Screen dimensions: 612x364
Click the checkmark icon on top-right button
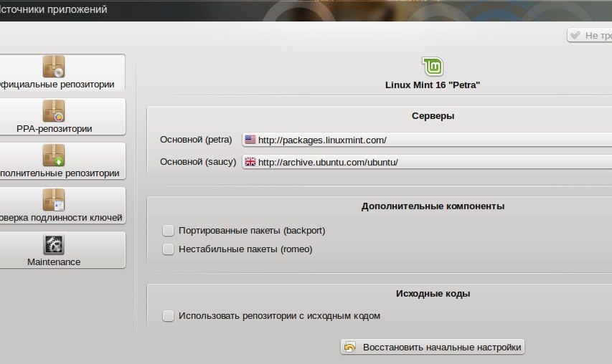coord(575,35)
